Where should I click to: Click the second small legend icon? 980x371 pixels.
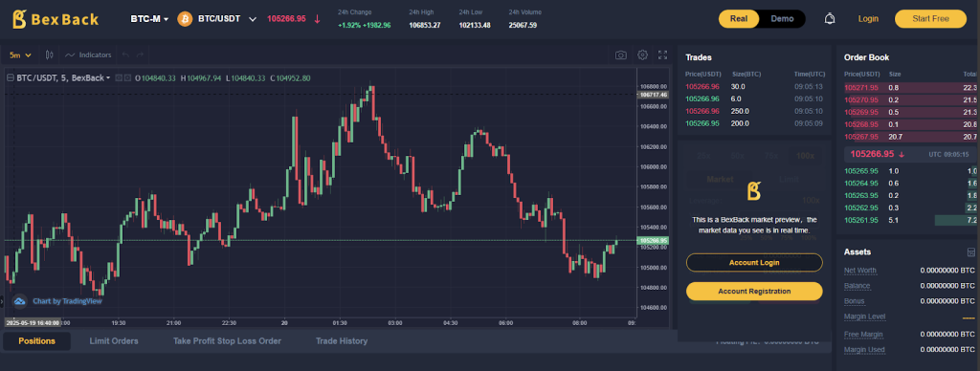128,78
